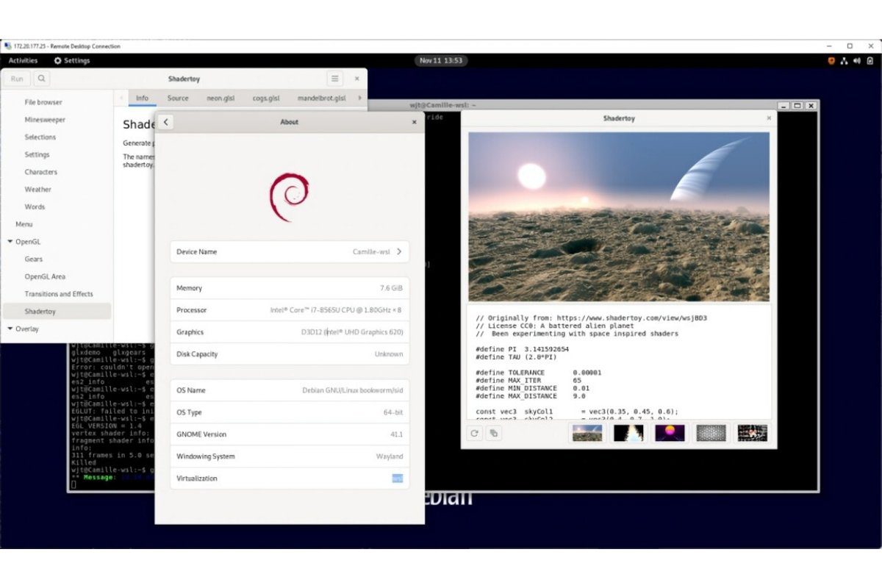Click the OS Name row
Viewport: 882px width, 588px height.
(x=290, y=390)
